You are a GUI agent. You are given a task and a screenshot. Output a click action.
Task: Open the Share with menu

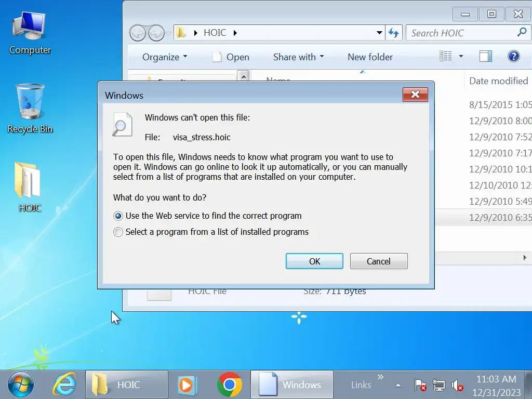click(x=298, y=57)
